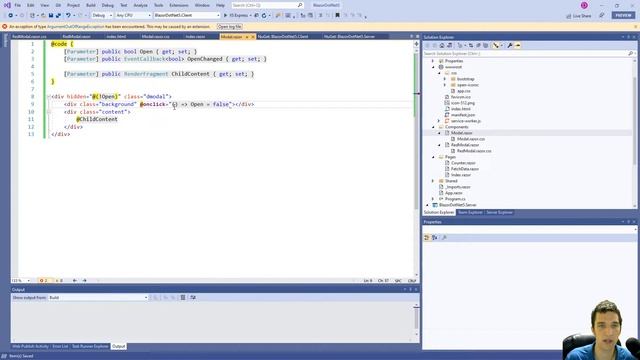
Task: Expand the bootstrap folder
Action: pos(445,79)
